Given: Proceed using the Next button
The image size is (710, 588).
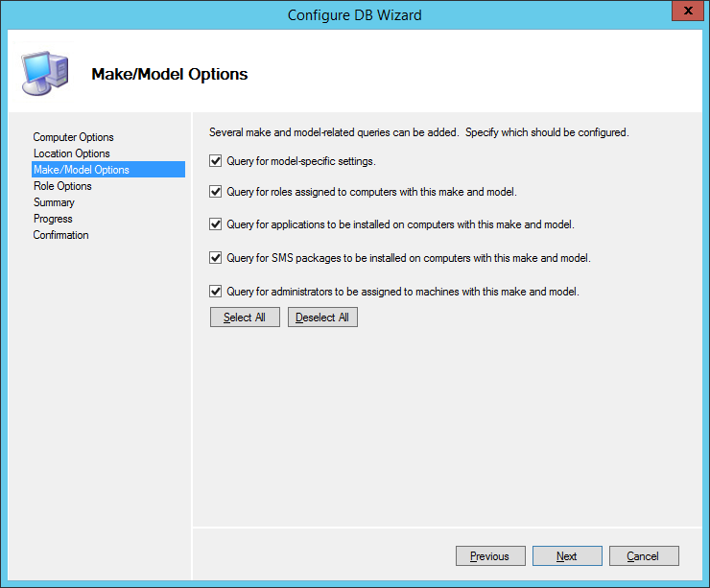Looking at the screenshot, I should (x=567, y=556).
